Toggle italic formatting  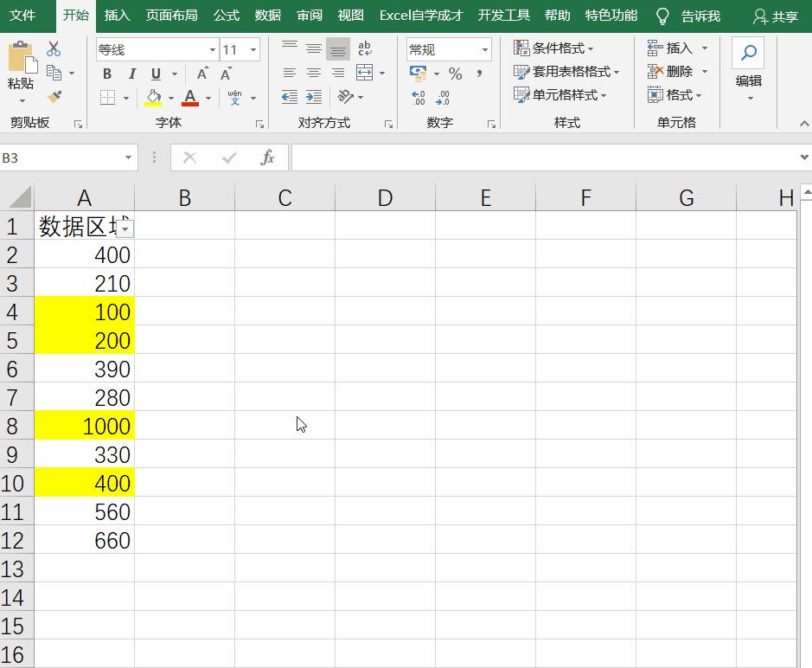click(x=132, y=74)
